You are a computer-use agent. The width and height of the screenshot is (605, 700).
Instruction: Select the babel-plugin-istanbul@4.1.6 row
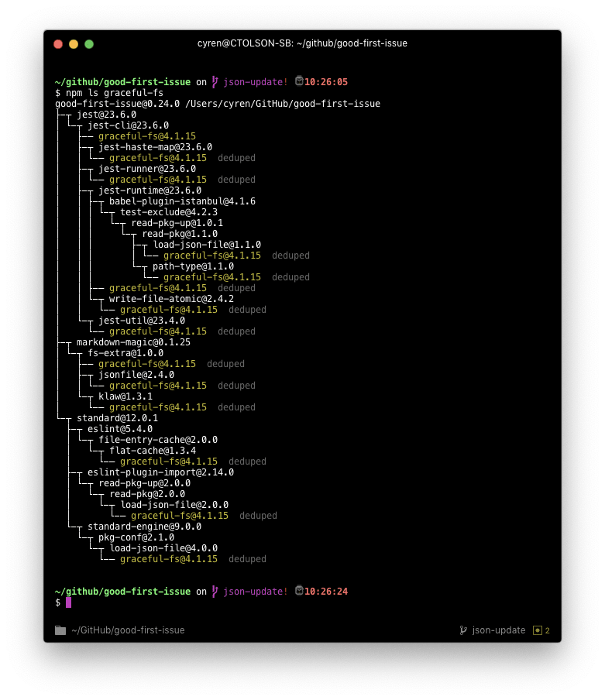click(x=183, y=201)
